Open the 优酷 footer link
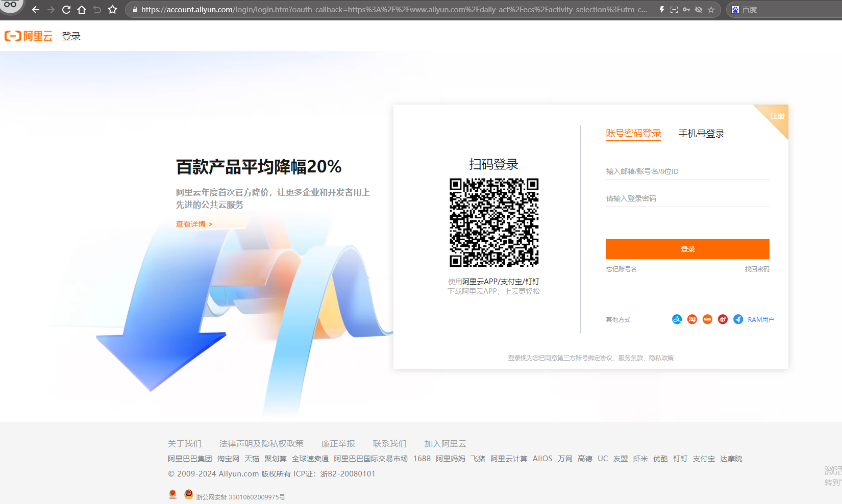Viewport: 842px width, 504px height. 660,459
